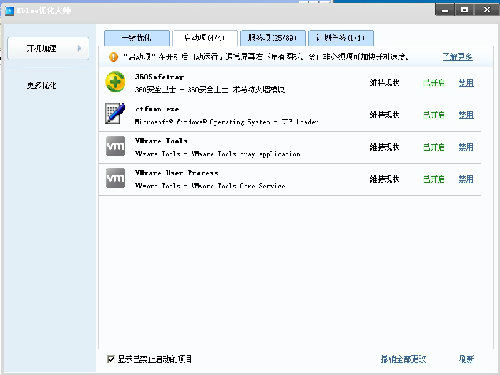Click 撤销全部更改 at the bottom

click(403, 359)
